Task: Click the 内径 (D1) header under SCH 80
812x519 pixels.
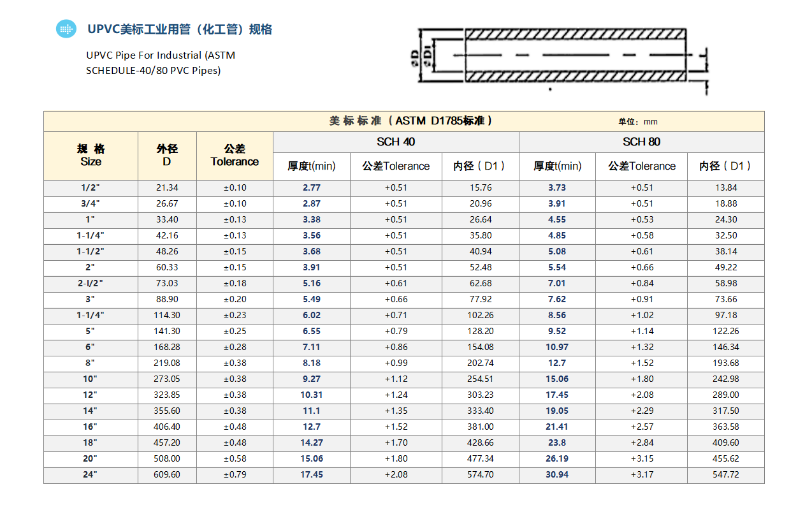Action: click(x=725, y=166)
